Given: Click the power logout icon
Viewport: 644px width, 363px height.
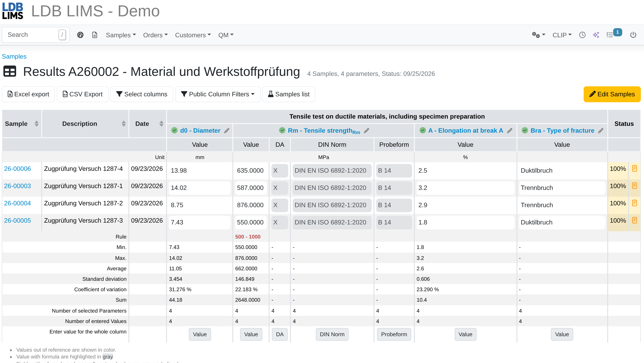Looking at the screenshot, I should tap(633, 35).
